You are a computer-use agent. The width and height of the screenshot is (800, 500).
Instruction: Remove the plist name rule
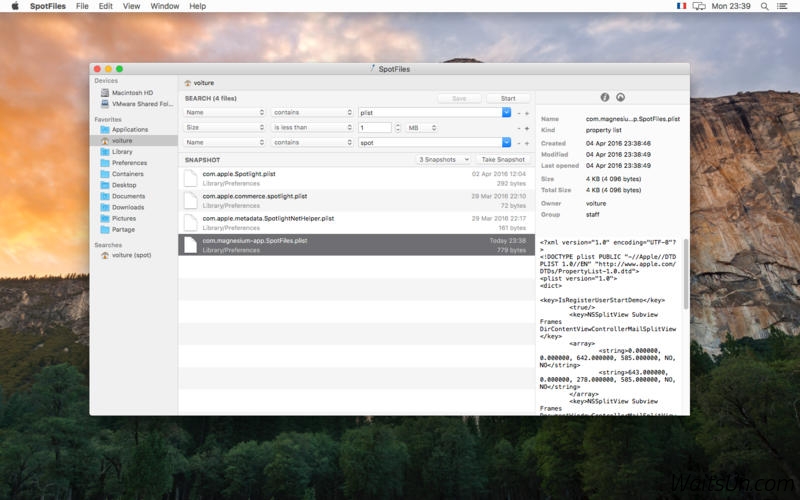point(519,113)
